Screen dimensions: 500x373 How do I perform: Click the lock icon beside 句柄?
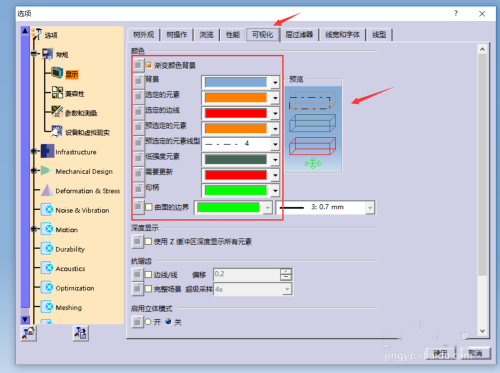138,189
